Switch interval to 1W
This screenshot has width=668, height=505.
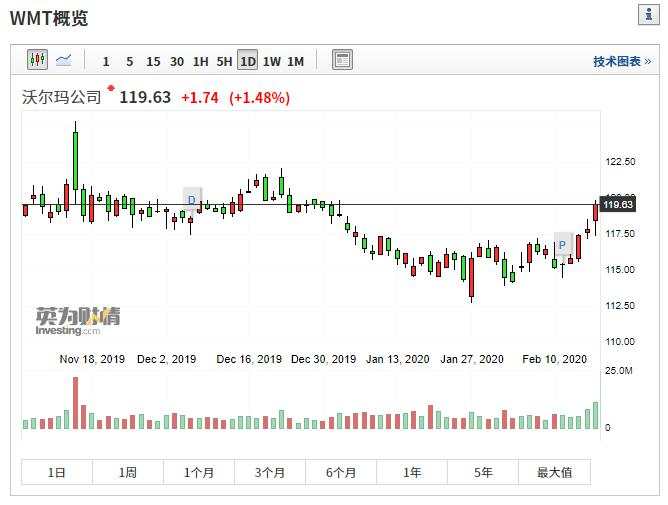272,62
